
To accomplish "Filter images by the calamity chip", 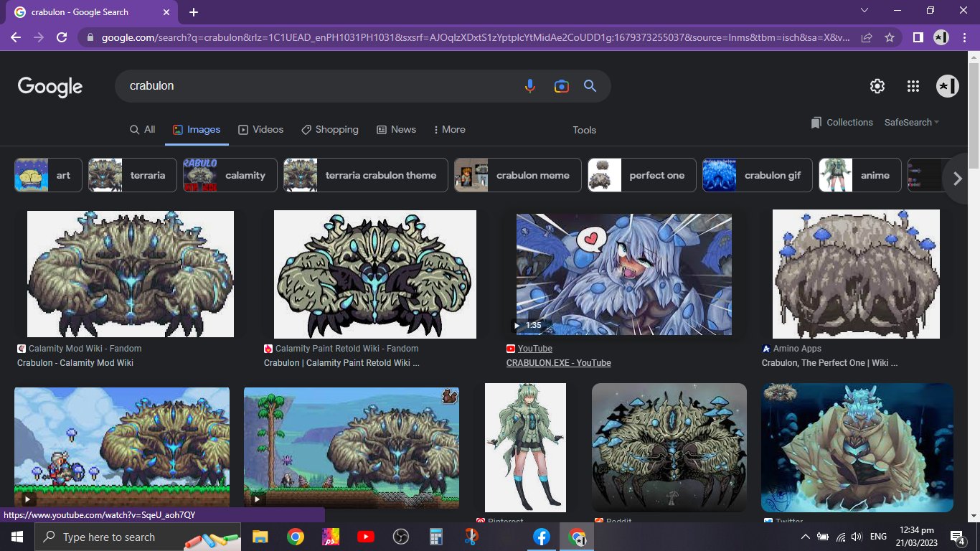I will pos(230,175).
